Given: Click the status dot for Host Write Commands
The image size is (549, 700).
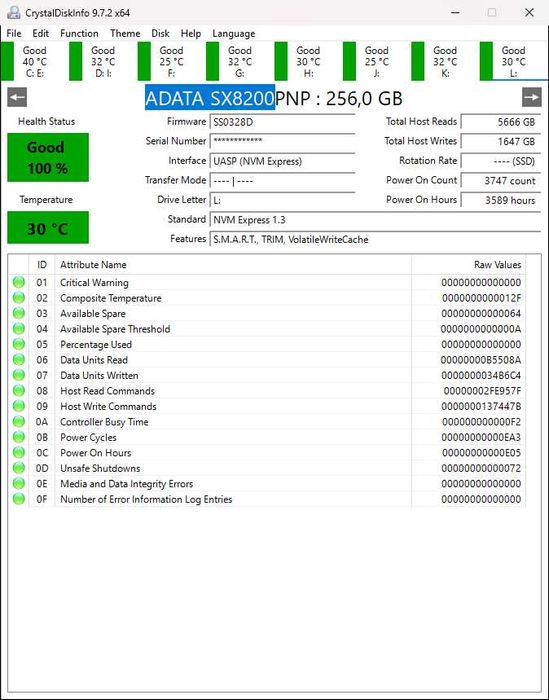Looking at the screenshot, I should [x=19, y=406].
